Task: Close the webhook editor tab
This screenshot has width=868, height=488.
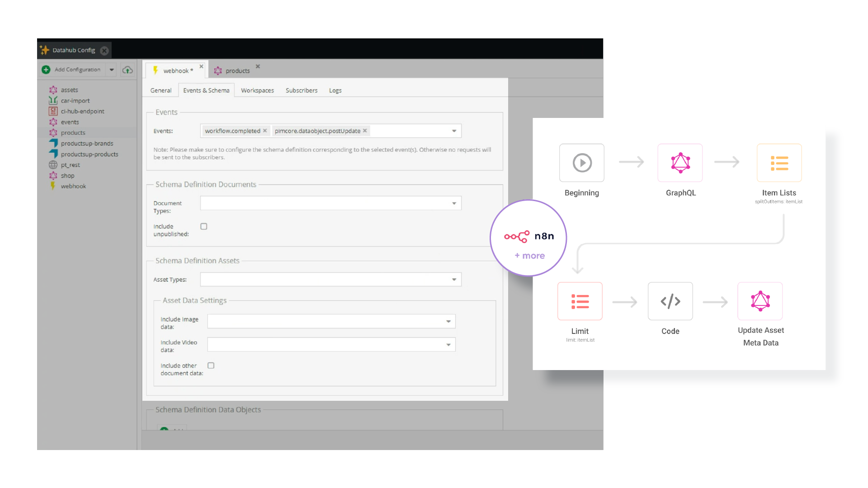Action: [202, 66]
